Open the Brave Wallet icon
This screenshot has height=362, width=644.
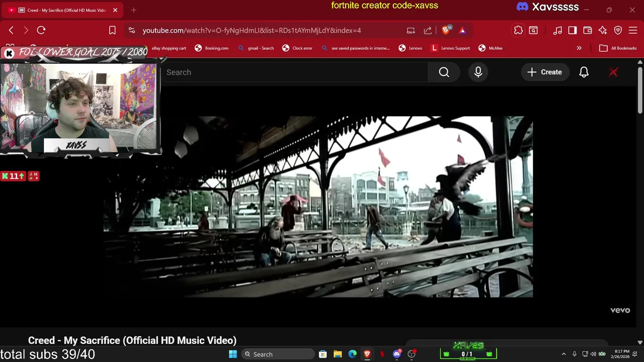point(588,30)
